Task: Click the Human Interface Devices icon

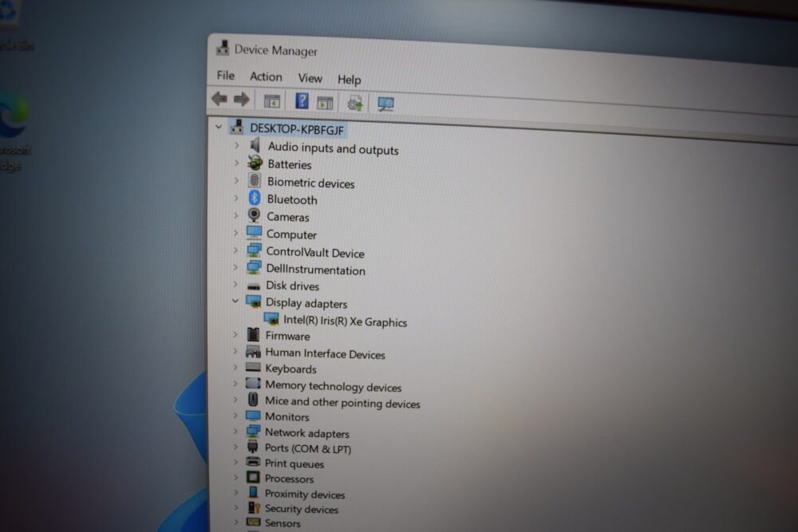Action: pyautogui.click(x=253, y=352)
